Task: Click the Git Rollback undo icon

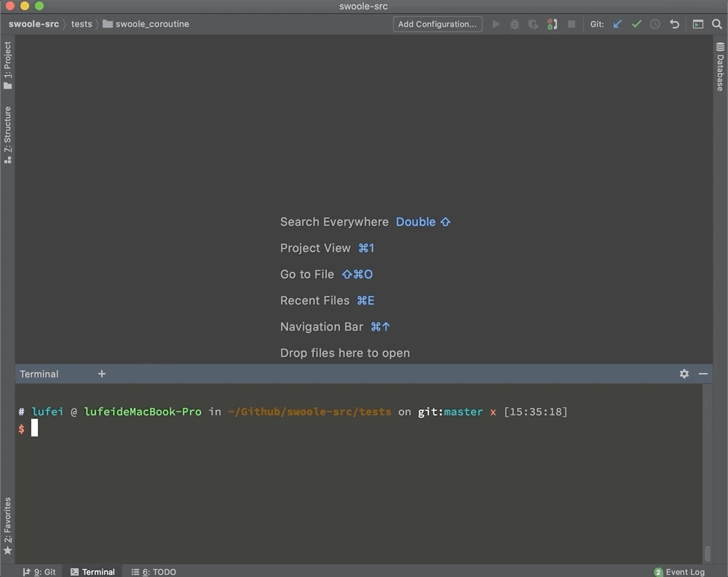Action: pos(675,24)
